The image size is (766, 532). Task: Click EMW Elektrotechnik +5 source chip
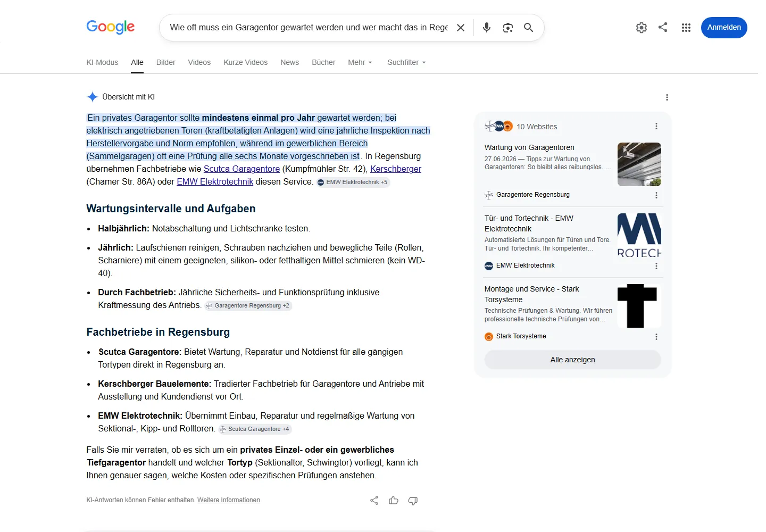coord(353,182)
